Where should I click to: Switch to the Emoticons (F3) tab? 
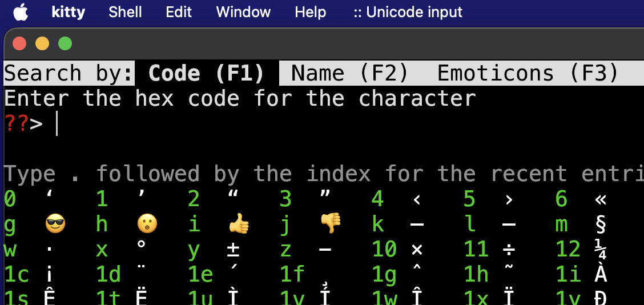tap(528, 73)
